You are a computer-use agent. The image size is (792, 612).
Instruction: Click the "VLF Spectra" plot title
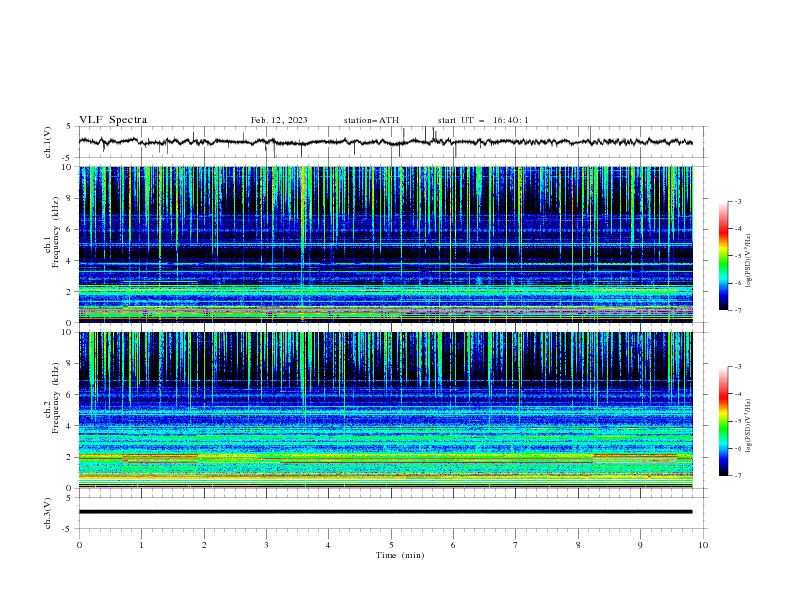pyautogui.click(x=113, y=120)
